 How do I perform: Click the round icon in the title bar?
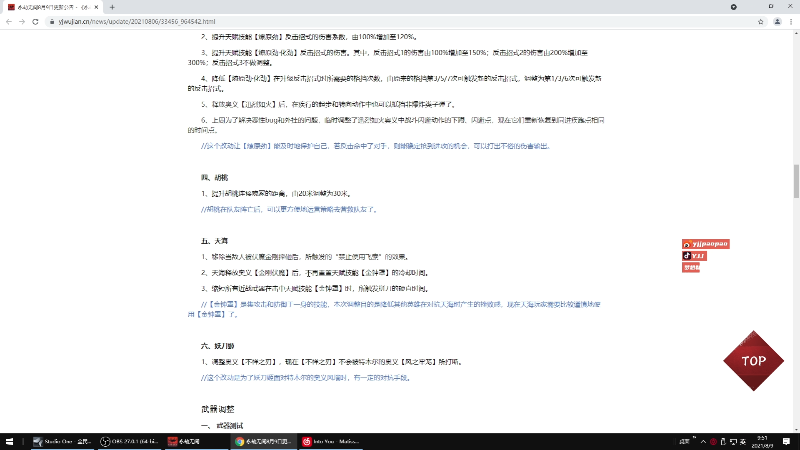734,7
